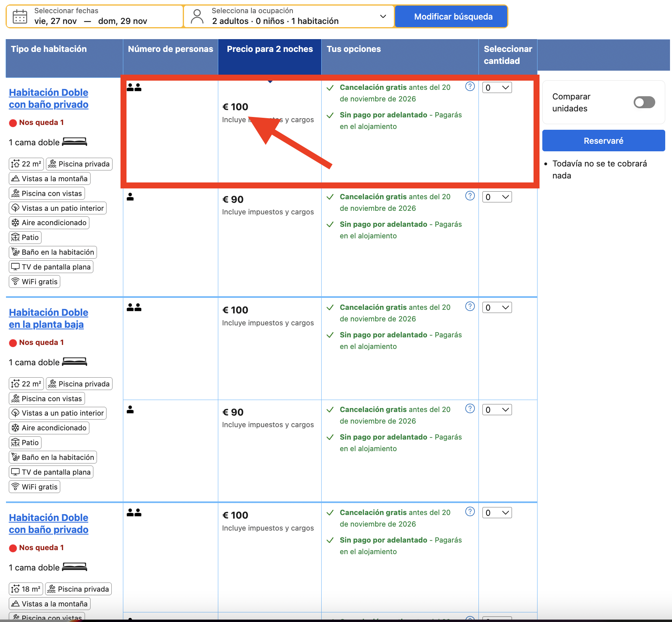Open Habitación Doble en la planta baja link

point(48,318)
